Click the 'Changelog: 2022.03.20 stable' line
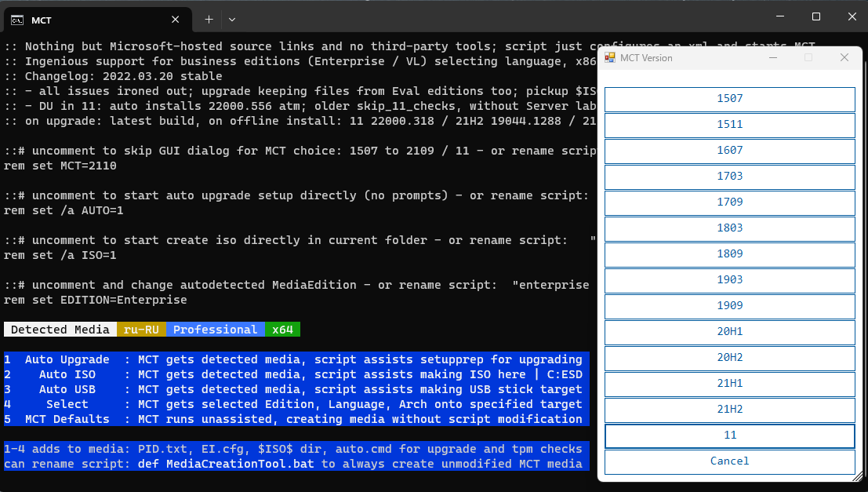The width and height of the screenshot is (868, 492). click(113, 76)
